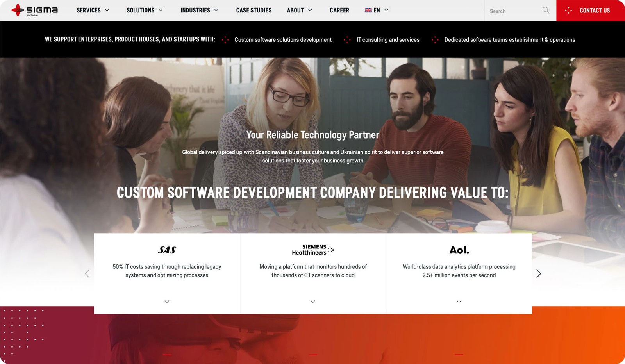Viewport: 625px width, 364px height.
Task: Expand the Siemens Healthineers details chevron
Action: [x=313, y=302]
